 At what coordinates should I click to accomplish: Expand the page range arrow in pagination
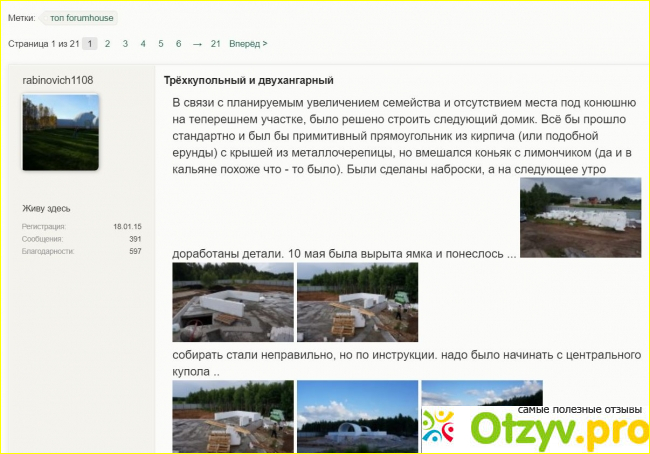point(197,44)
